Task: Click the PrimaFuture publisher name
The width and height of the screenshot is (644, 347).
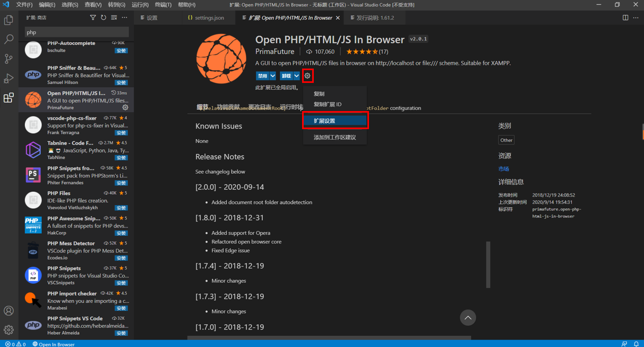Action: 274,52
